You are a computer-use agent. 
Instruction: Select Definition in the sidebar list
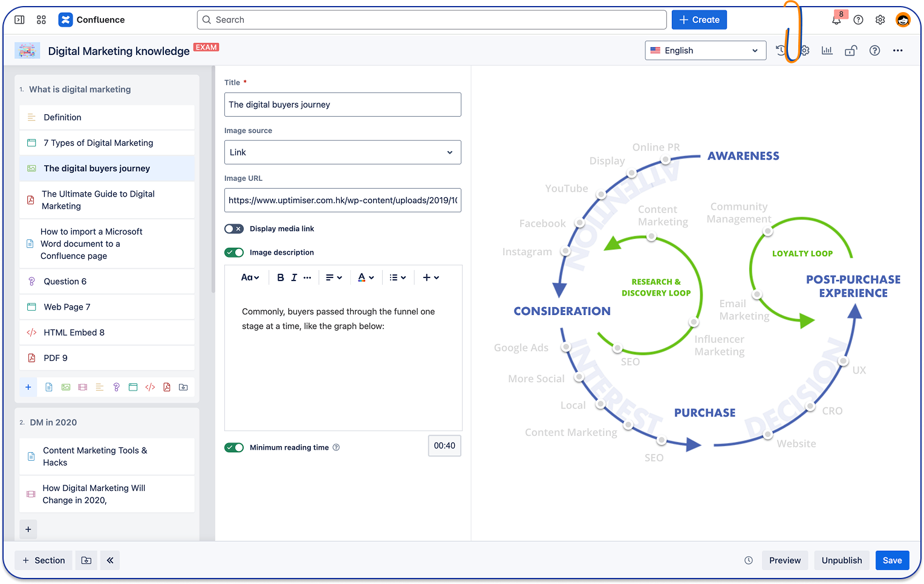pyautogui.click(x=62, y=117)
